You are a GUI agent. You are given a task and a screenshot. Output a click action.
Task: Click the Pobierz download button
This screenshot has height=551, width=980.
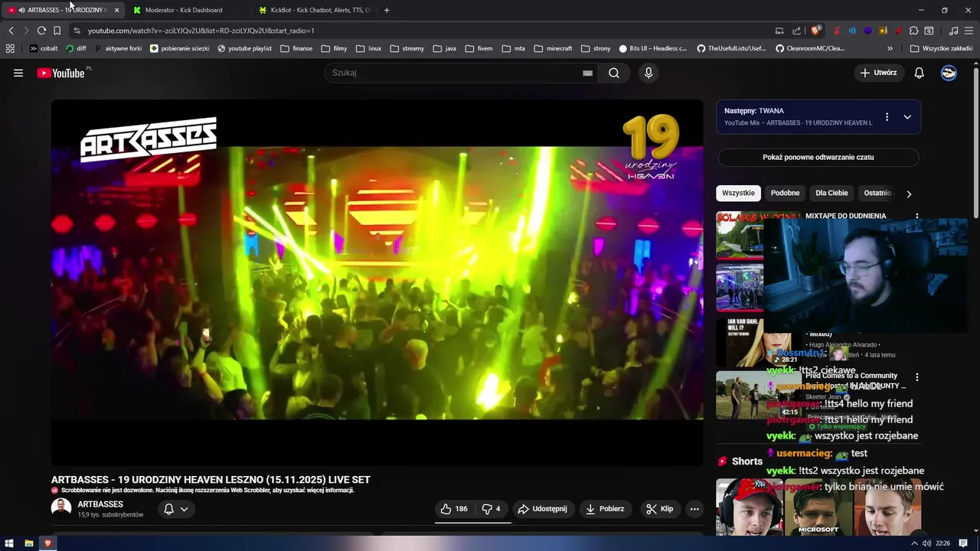point(605,509)
